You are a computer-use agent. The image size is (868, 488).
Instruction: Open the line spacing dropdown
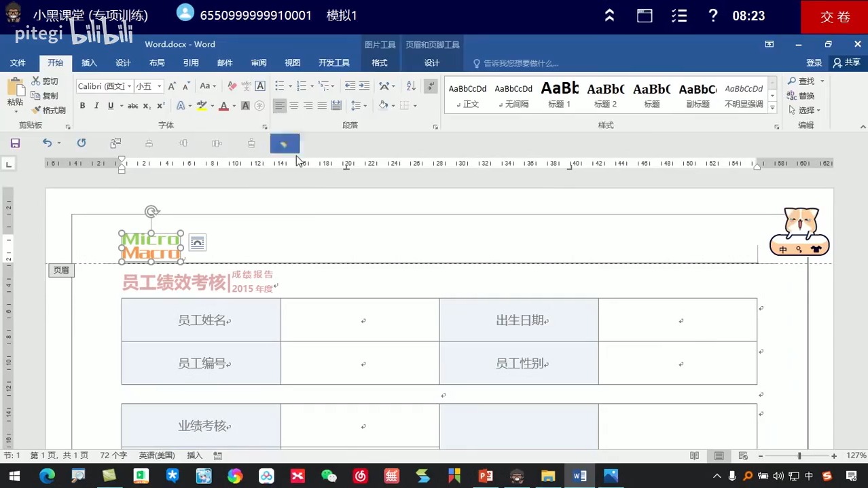coord(365,106)
